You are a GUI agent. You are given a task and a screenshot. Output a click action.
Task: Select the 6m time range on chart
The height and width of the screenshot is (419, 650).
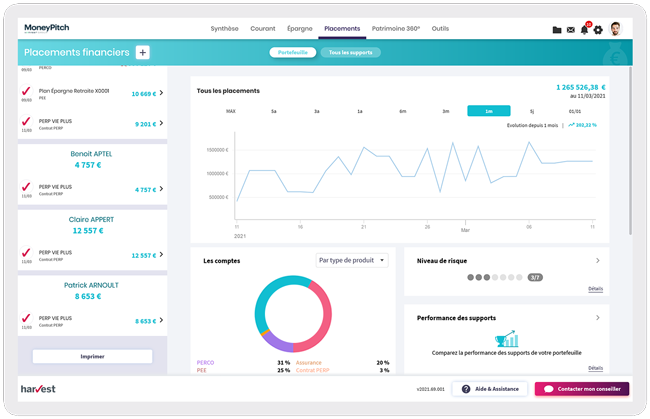pos(402,111)
